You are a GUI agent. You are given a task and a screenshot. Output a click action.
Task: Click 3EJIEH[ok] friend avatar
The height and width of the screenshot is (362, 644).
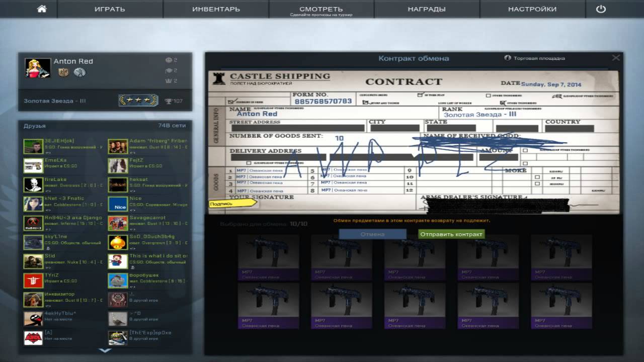pyautogui.click(x=33, y=146)
